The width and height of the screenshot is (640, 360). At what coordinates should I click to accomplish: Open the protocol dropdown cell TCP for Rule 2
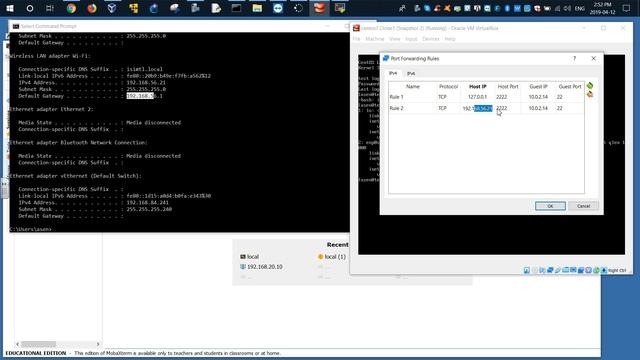tap(448, 108)
